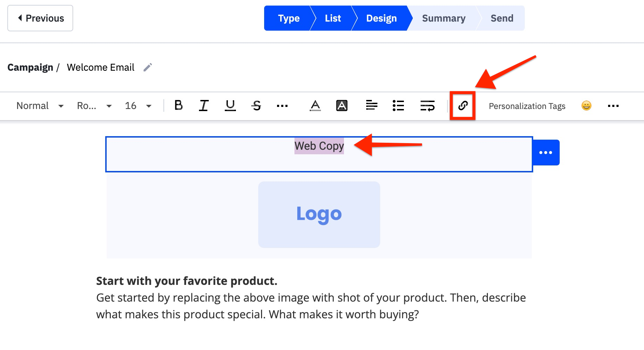Switch to the Summary step

[443, 18]
